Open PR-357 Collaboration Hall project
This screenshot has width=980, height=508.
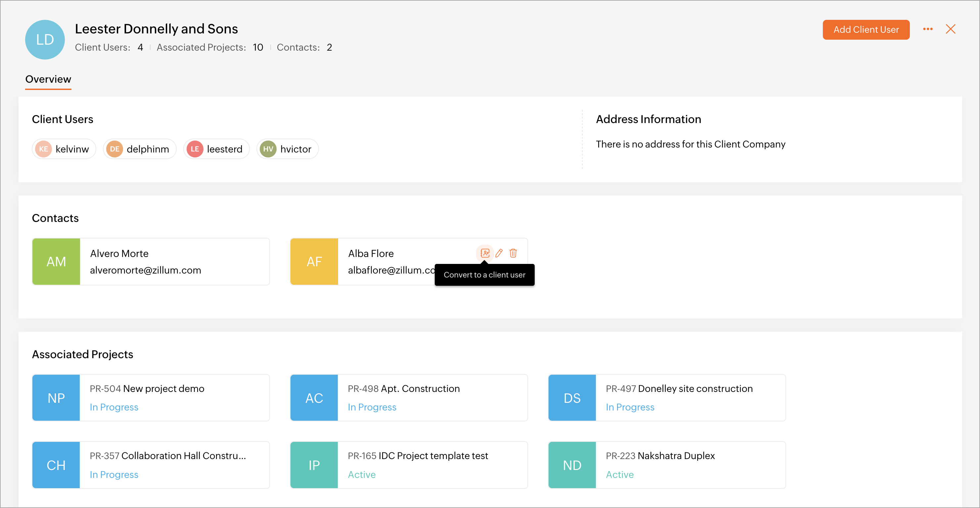(x=151, y=465)
